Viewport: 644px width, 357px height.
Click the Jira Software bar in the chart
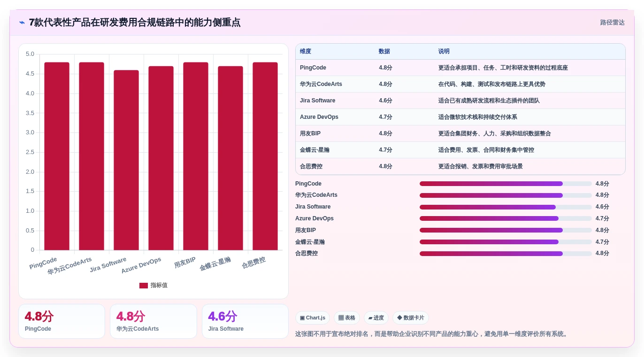pos(126,160)
